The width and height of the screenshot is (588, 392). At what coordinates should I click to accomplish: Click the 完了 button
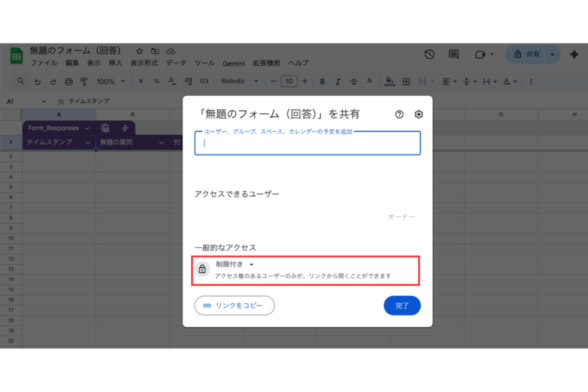pos(402,306)
